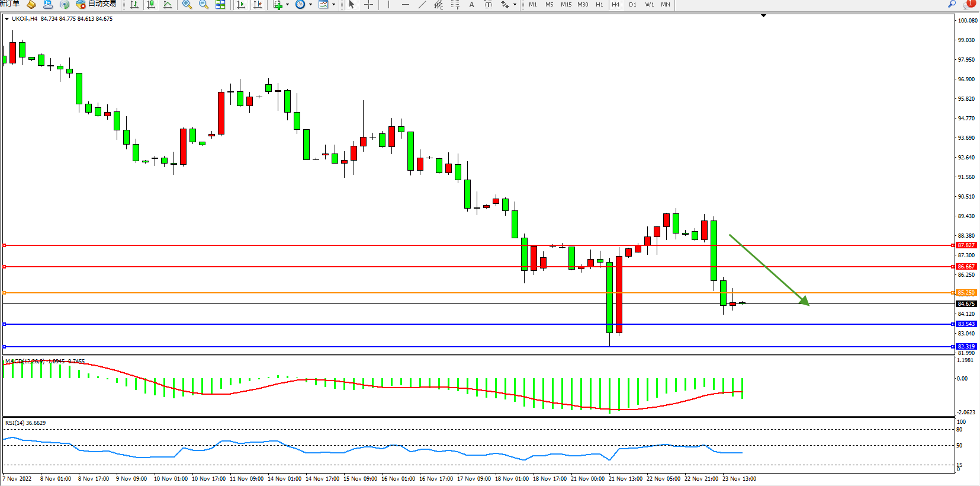The image size is (980, 486).
Task: Switch to the D1 timeframe
Action: (632, 5)
